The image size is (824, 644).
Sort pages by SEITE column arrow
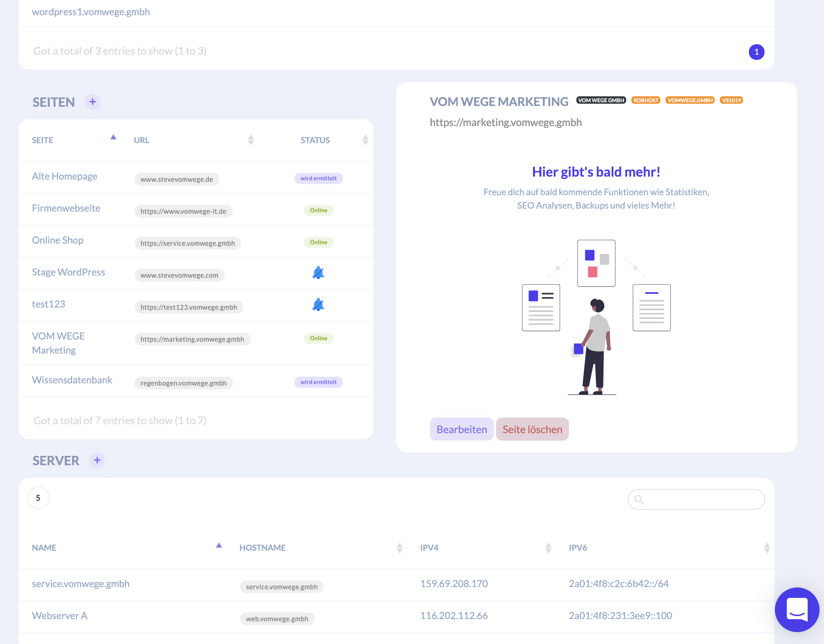[x=113, y=137]
